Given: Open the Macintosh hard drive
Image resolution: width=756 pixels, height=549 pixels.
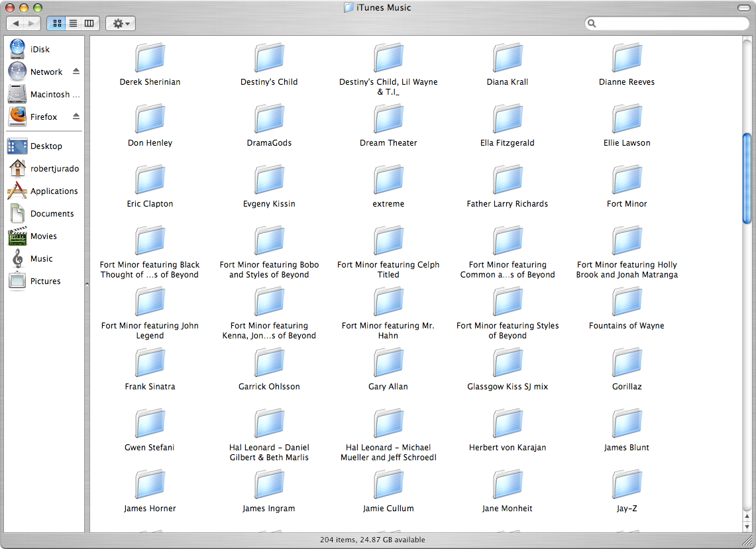Looking at the screenshot, I should tap(43, 95).
